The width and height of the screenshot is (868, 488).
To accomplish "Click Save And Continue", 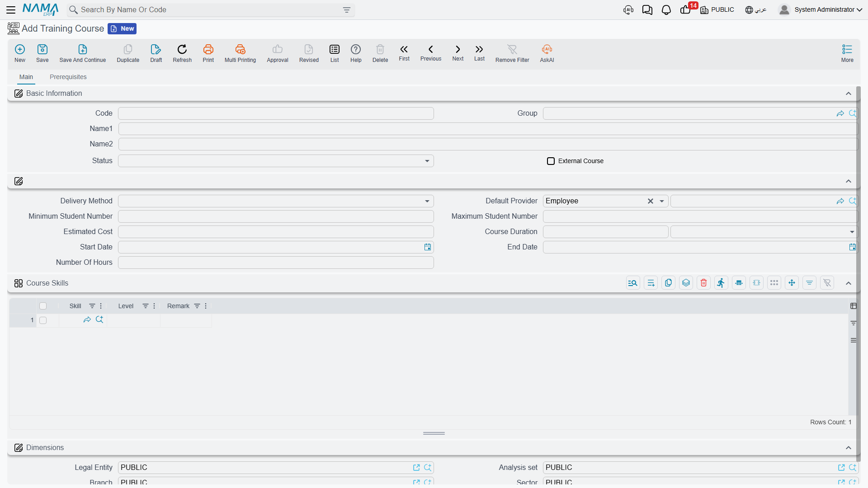I will coord(83,53).
